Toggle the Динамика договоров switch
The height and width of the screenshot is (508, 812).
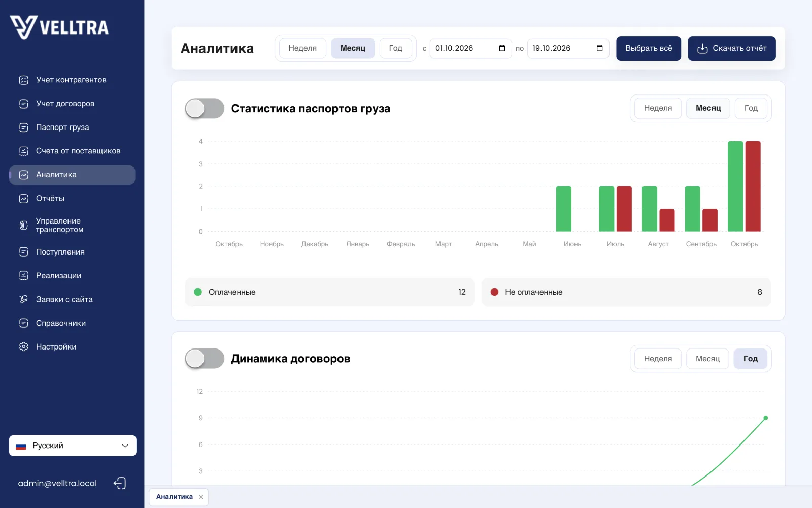coord(205,359)
